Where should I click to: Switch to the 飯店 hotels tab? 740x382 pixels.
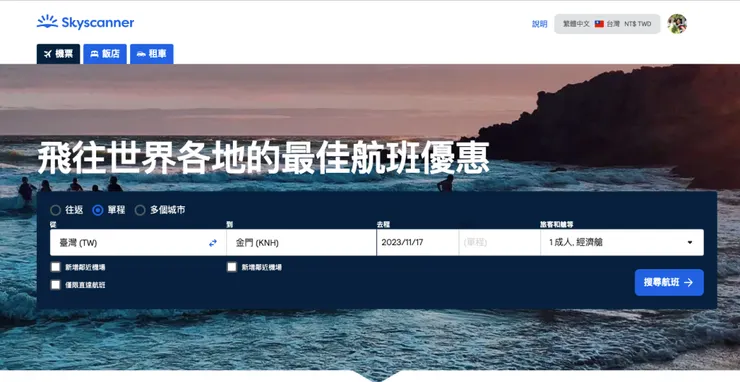point(105,54)
